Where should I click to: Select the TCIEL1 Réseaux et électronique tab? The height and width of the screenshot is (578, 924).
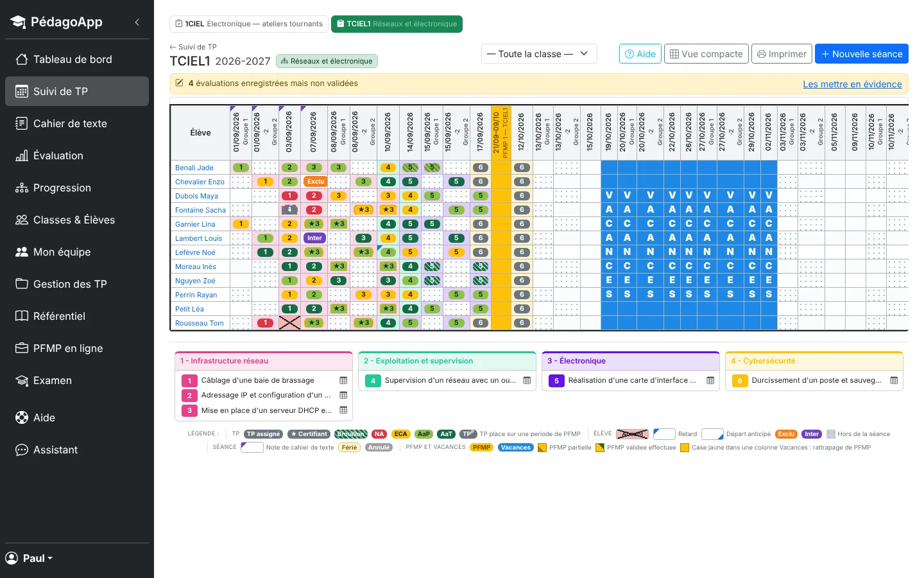click(397, 24)
